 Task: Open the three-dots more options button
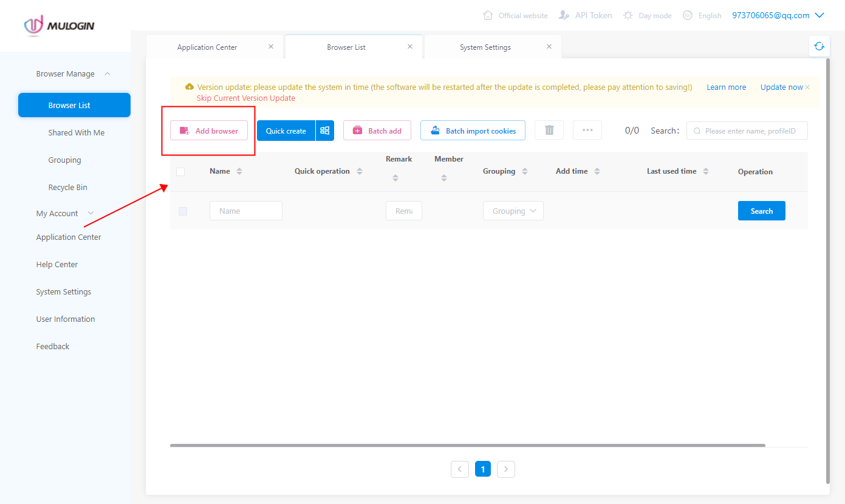point(587,130)
